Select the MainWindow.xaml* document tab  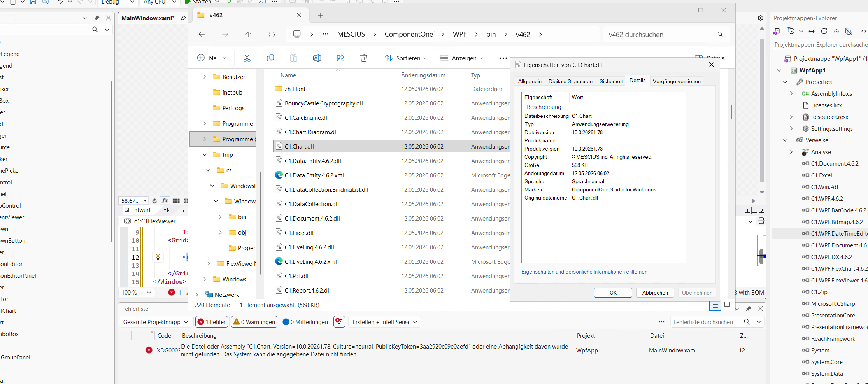pyautogui.click(x=148, y=18)
